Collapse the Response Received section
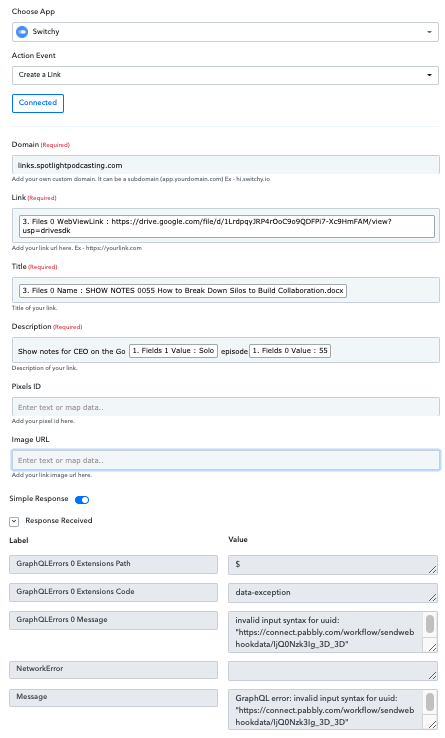 click(x=14, y=521)
